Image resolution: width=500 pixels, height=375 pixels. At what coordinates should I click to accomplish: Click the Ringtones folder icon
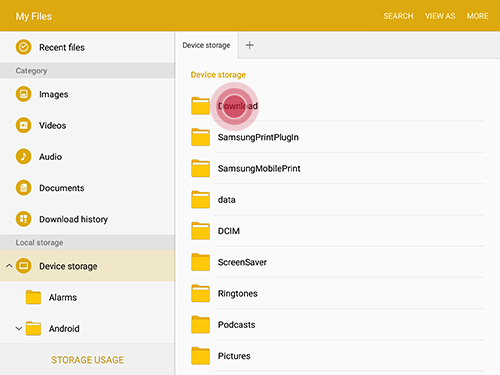click(200, 293)
